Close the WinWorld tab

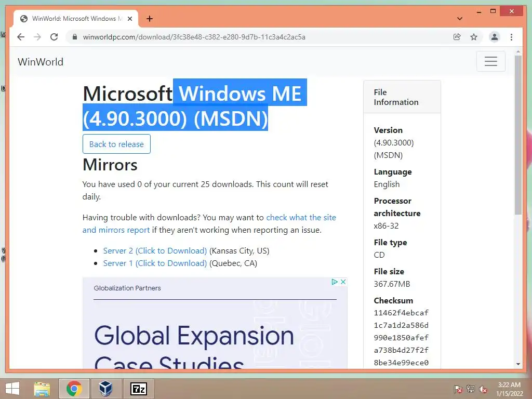129,19
